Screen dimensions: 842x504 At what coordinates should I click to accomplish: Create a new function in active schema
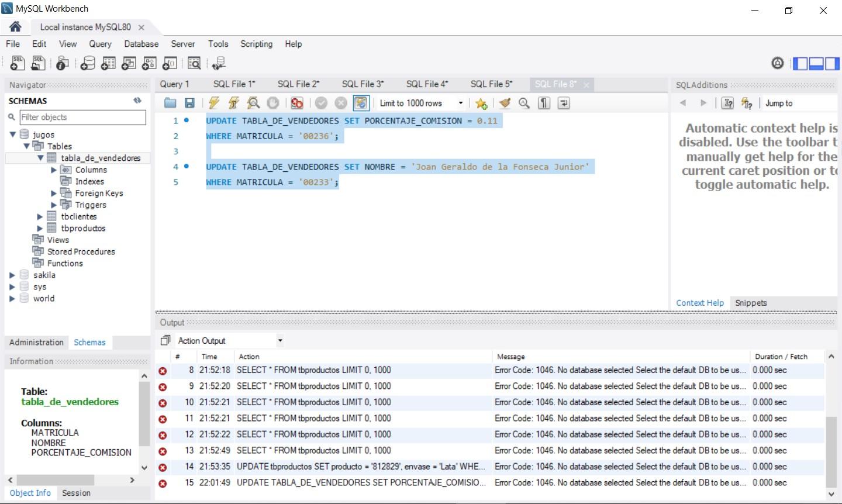pyautogui.click(x=170, y=63)
